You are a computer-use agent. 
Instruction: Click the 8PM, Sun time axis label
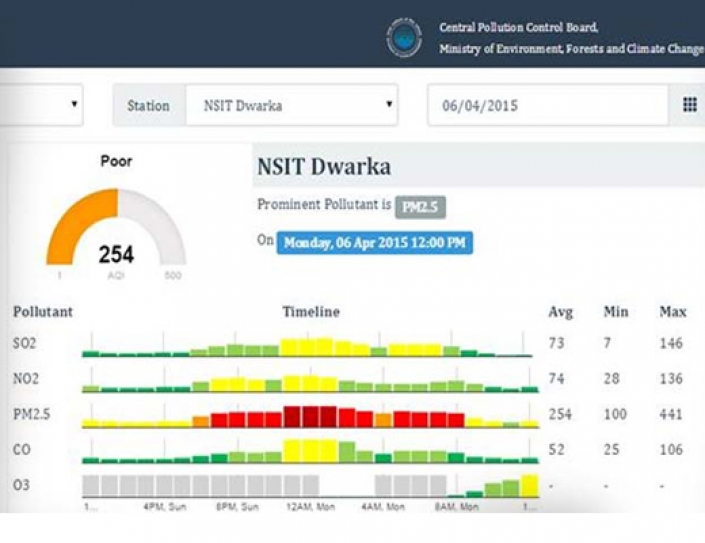pos(237,507)
